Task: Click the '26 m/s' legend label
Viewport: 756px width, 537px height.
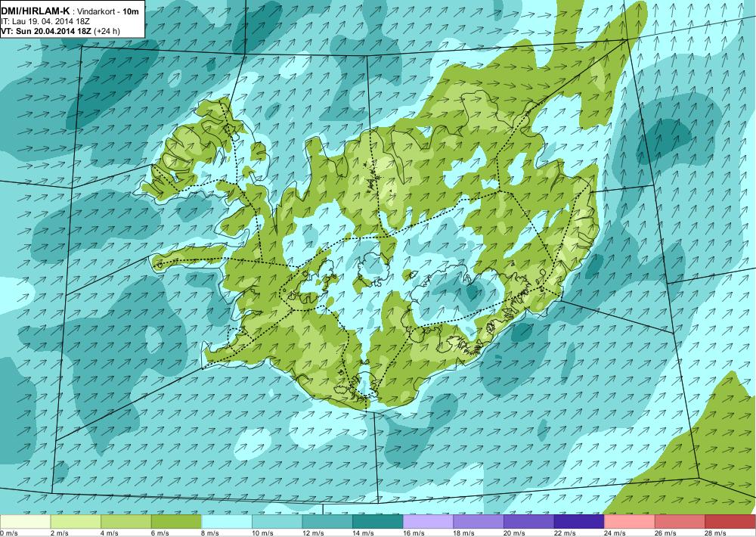Action: pyautogui.click(x=666, y=532)
